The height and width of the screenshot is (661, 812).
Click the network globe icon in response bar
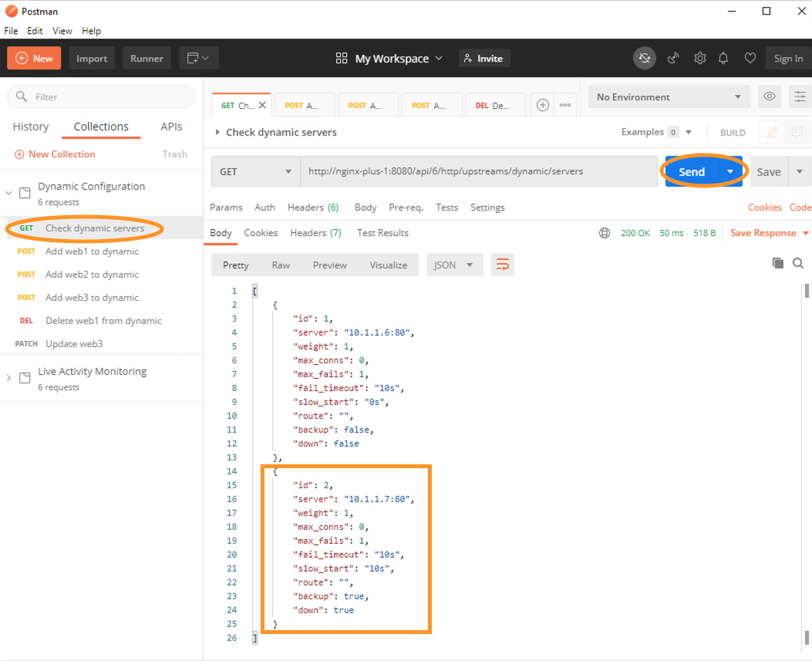click(x=604, y=233)
